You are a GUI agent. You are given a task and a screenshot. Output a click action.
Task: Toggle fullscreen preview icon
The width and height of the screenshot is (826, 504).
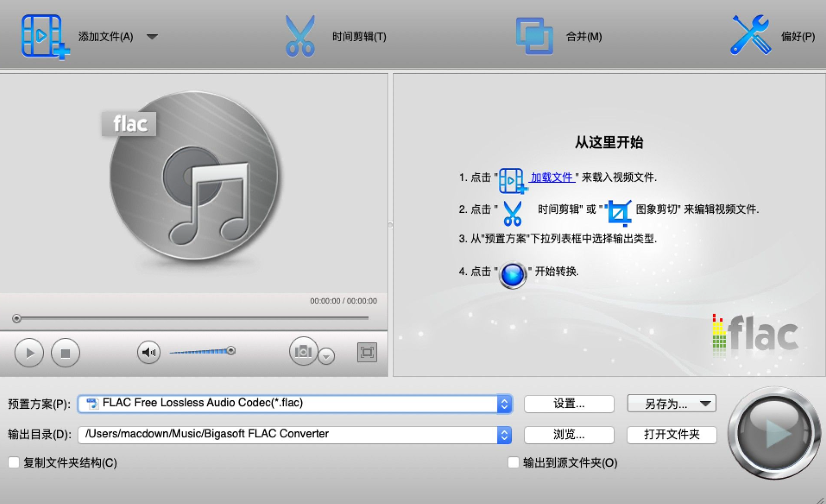367,352
